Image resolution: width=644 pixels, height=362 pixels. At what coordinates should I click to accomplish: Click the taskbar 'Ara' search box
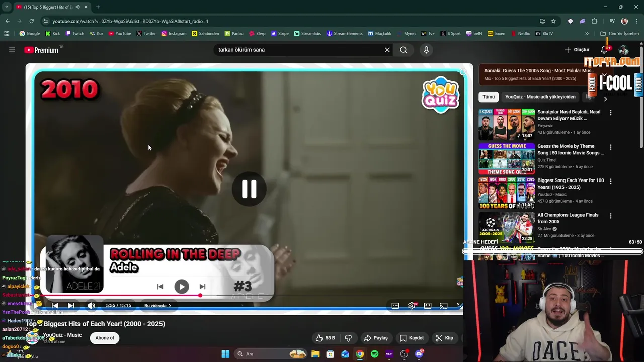[x=271, y=354]
